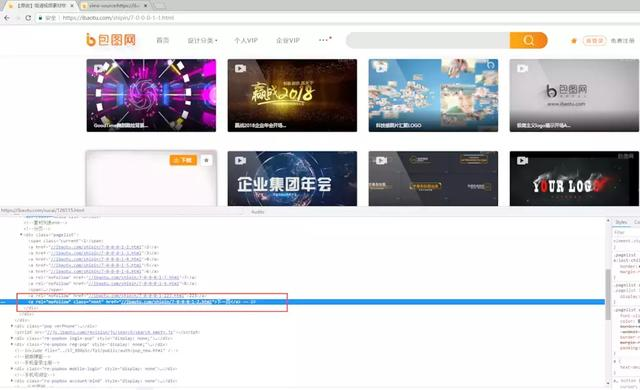Click the search.js script src link
The height and width of the screenshot is (390, 640).
click(110, 332)
